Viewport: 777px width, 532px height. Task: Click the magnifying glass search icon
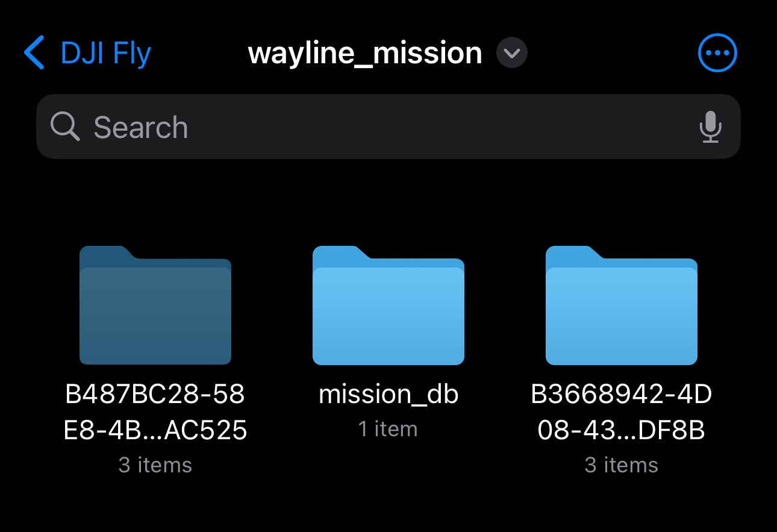[x=64, y=127]
